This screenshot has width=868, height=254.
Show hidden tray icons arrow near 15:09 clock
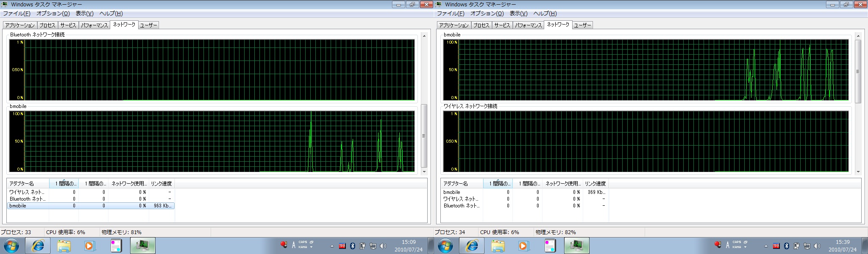(x=332, y=246)
